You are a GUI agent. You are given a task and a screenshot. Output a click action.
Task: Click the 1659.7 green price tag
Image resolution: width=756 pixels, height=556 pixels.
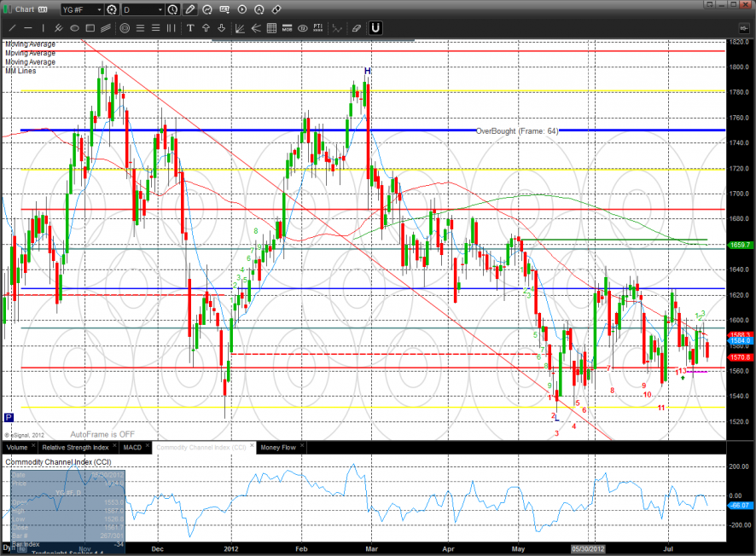point(740,246)
